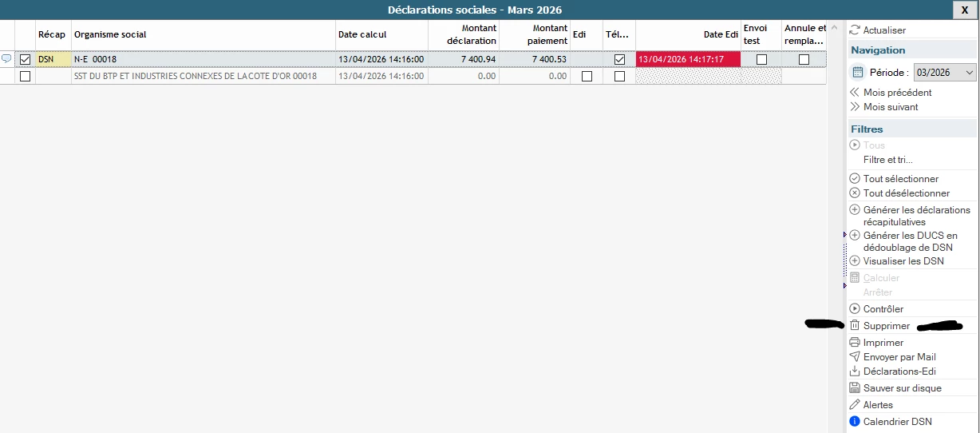Viewport: 980px width, 433px height.
Task: Click the Contrôler label
Action: pyautogui.click(x=883, y=308)
